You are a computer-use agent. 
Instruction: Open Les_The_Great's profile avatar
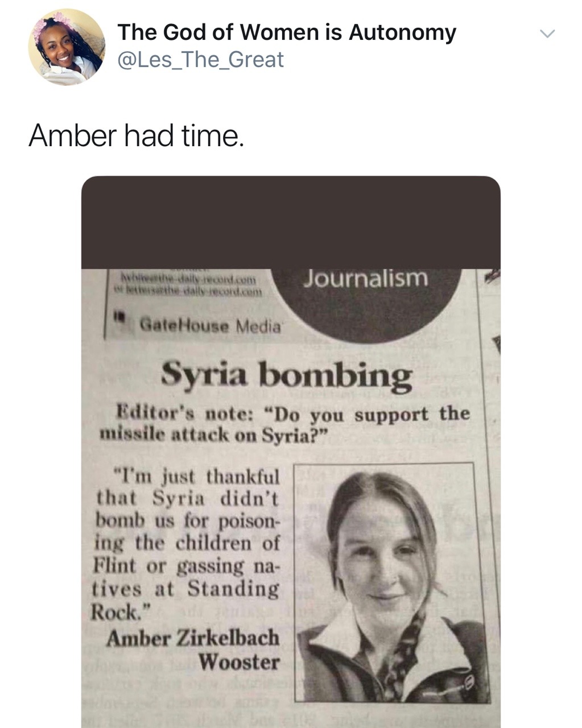[67, 47]
